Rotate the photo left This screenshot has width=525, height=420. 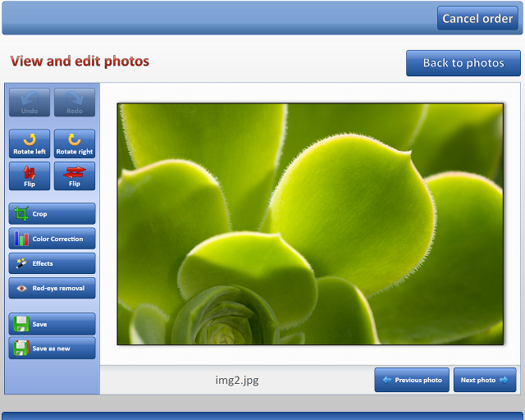coord(30,144)
